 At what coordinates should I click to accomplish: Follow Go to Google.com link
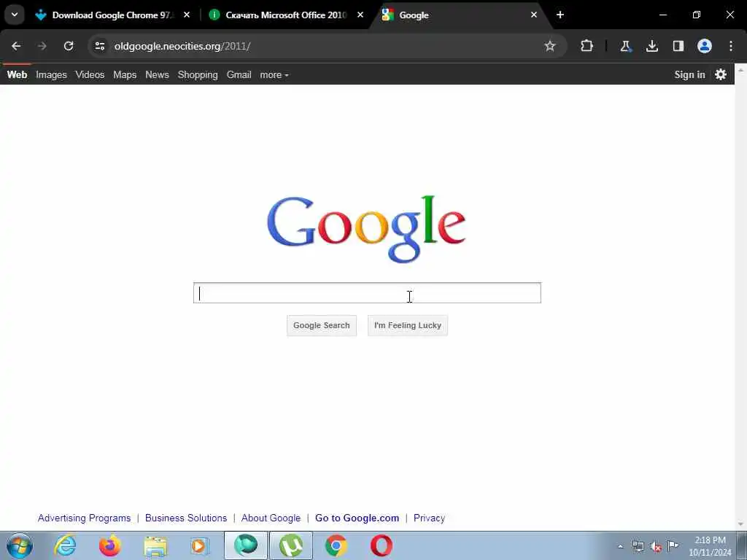(357, 518)
